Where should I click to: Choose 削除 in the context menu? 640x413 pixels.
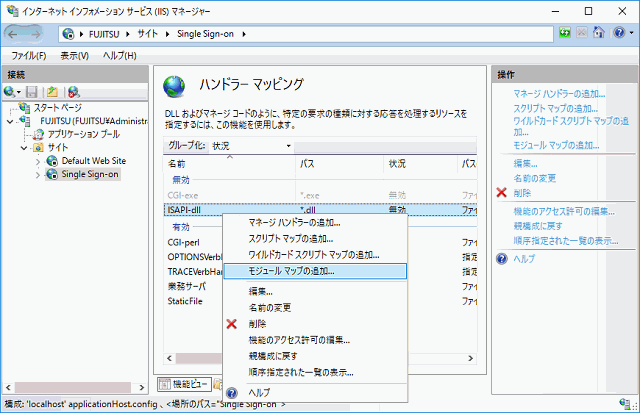pos(315,324)
